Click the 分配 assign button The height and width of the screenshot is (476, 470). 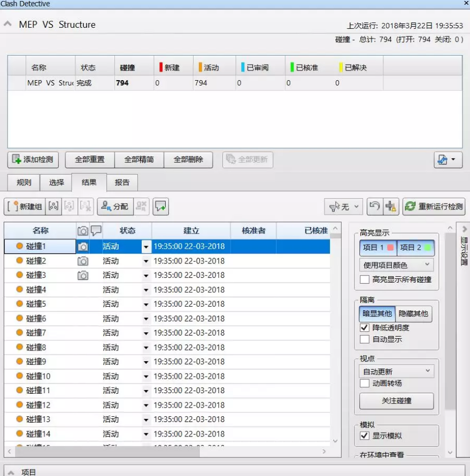115,207
